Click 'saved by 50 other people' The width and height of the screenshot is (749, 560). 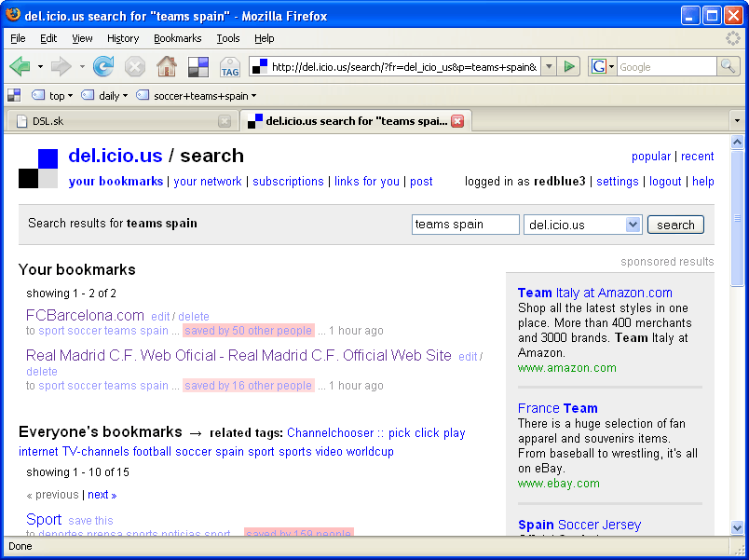tap(249, 331)
